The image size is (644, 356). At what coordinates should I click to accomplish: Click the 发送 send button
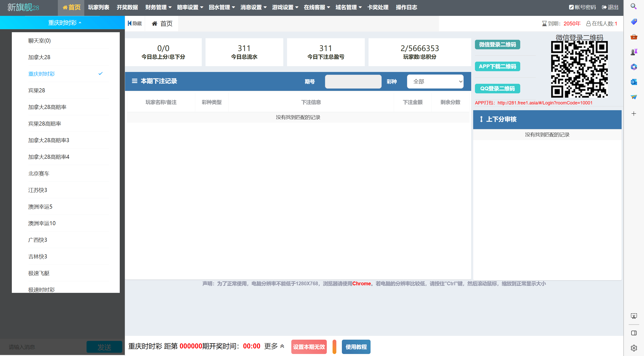(x=104, y=347)
